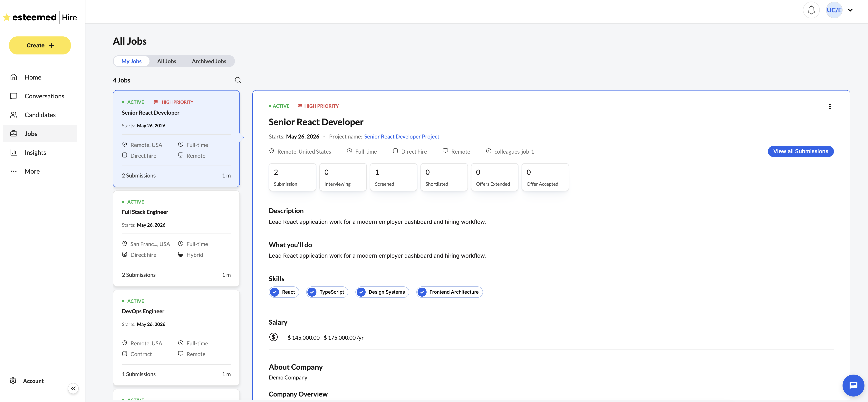The width and height of the screenshot is (868, 402).
Task: Click the TypeScript skill checkmark chip
Action: point(327,292)
